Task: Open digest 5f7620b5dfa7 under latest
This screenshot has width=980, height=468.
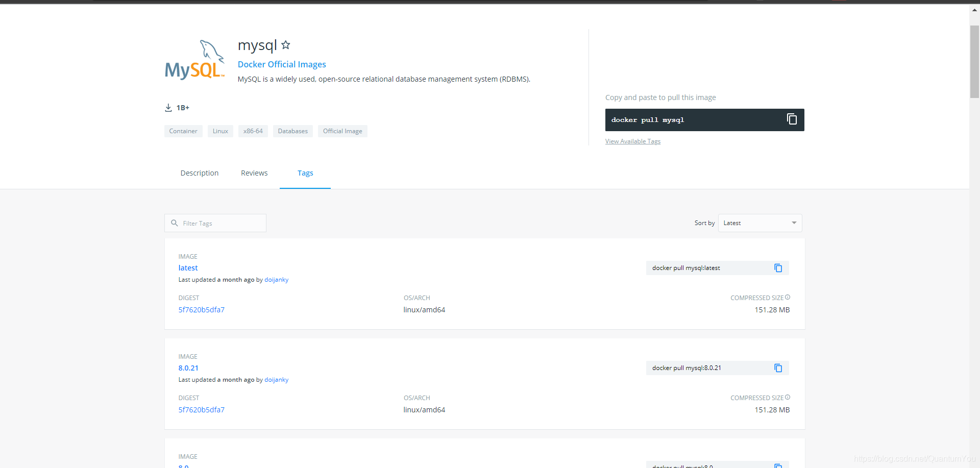Action: (202, 310)
